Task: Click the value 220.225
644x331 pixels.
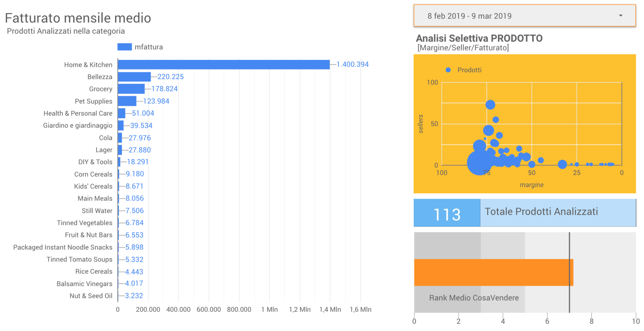Action: point(170,77)
